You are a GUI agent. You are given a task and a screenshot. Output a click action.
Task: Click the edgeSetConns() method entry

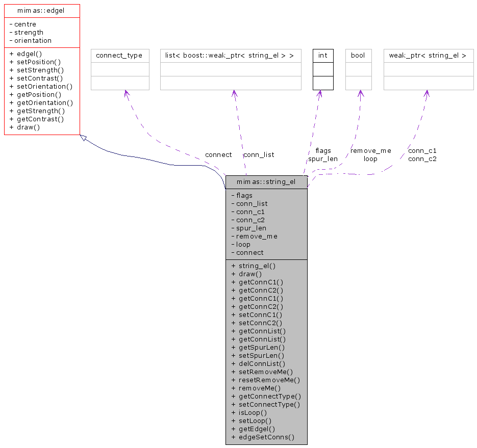tap(263, 437)
